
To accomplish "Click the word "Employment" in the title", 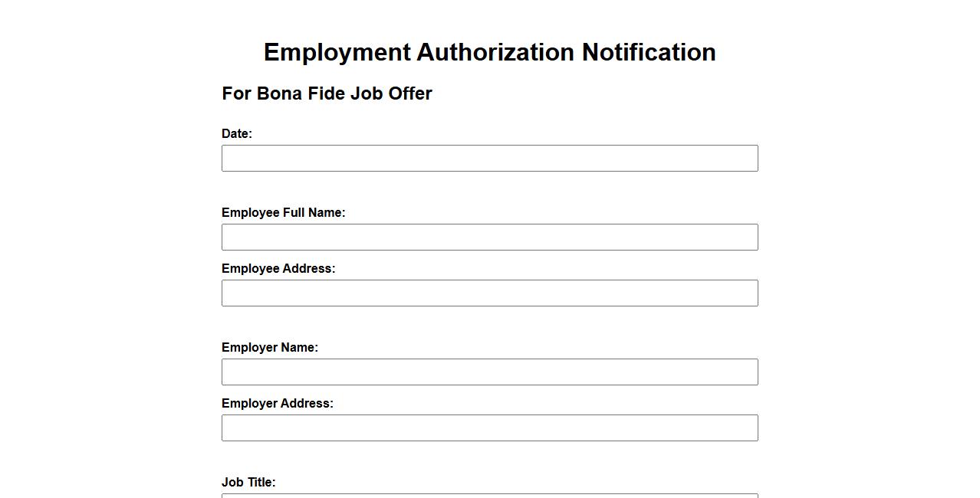I will coord(337,53).
